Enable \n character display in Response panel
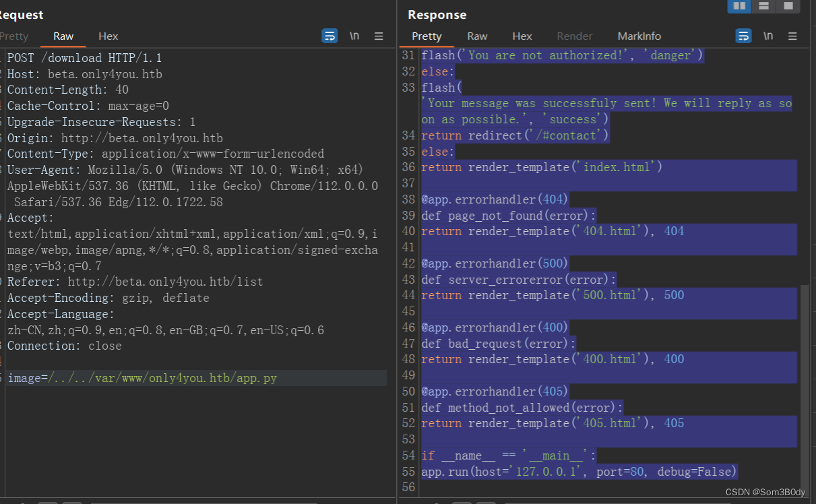Viewport: 816px width, 504px height. coord(768,36)
